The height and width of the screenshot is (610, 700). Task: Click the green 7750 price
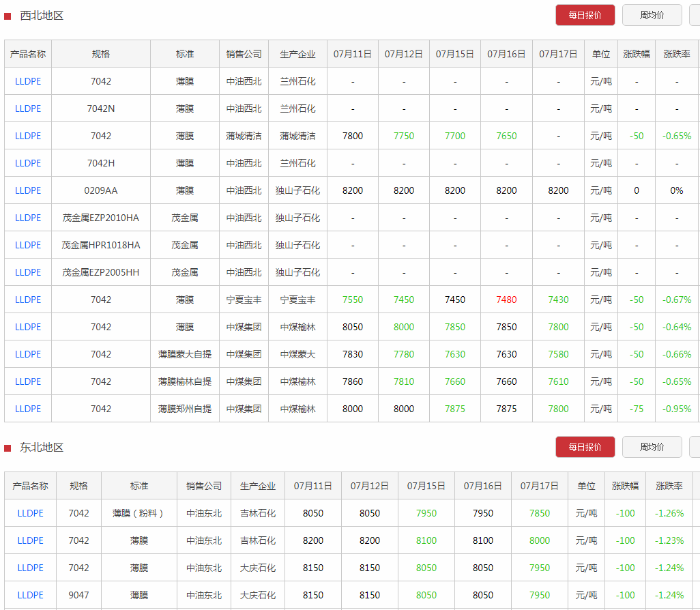coord(404,136)
